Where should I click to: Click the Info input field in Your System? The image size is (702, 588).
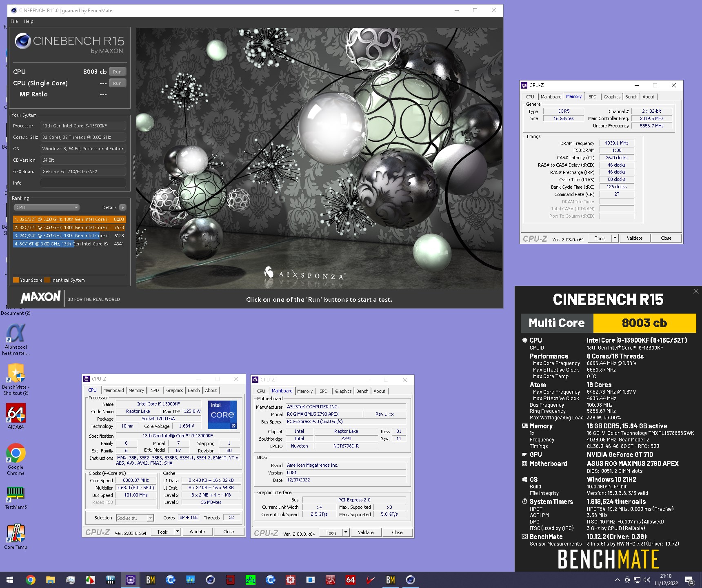point(83,183)
